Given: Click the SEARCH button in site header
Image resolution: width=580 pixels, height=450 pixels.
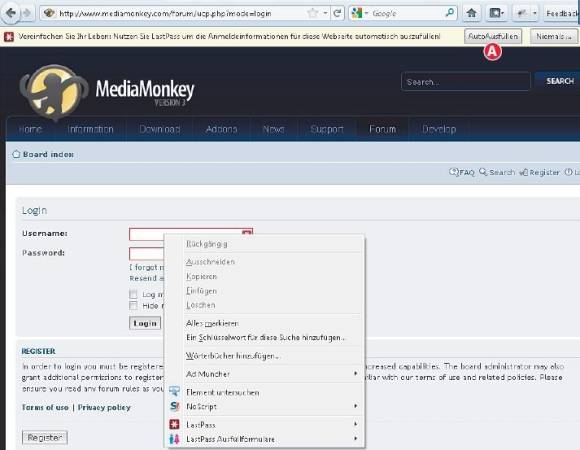Looking at the screenshot, I should pos(560,81).
